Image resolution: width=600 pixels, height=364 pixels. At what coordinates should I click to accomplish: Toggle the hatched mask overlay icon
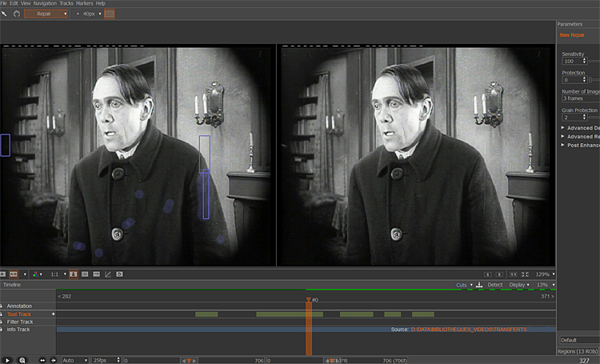pos(110,14)
